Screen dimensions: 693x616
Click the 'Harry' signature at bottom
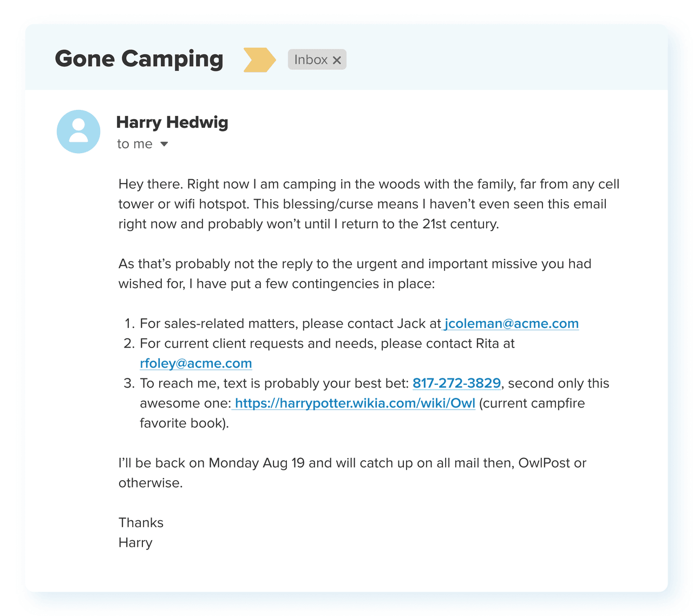[x=135, y=543]
